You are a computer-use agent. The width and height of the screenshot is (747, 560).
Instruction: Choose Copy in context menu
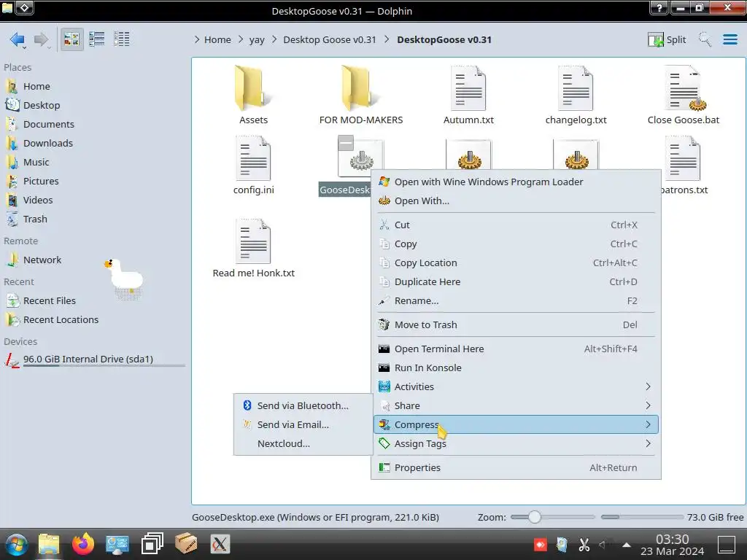pos(516,244)
